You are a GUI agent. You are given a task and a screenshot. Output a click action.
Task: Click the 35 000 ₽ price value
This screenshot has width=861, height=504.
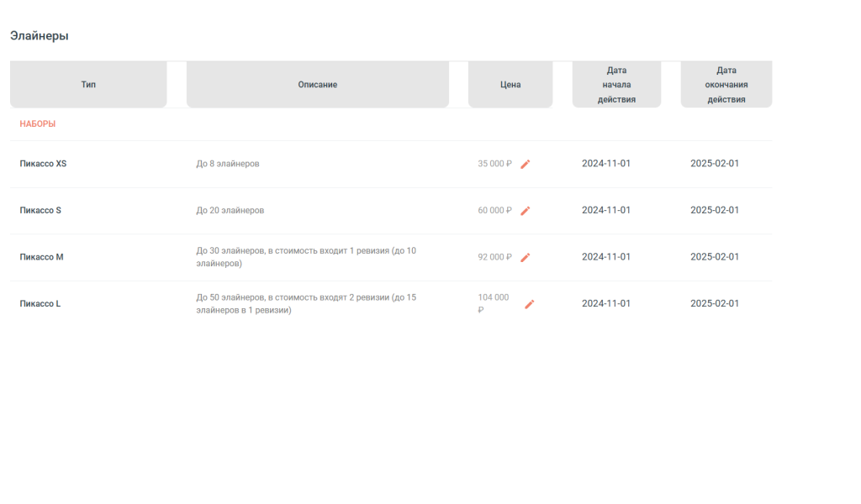(x=494, y=164)
